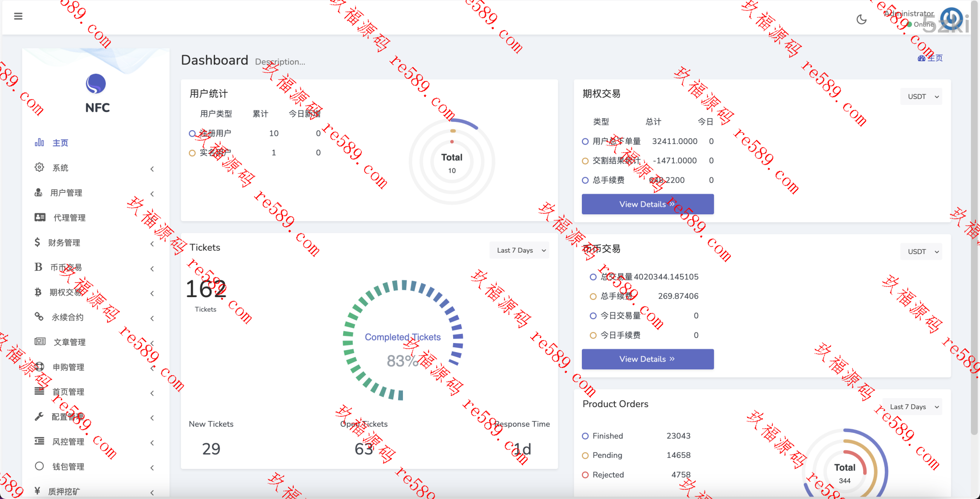Open USDT dropdown in 期权交易 card
980x499 pixels.
(x=922, y=97)
